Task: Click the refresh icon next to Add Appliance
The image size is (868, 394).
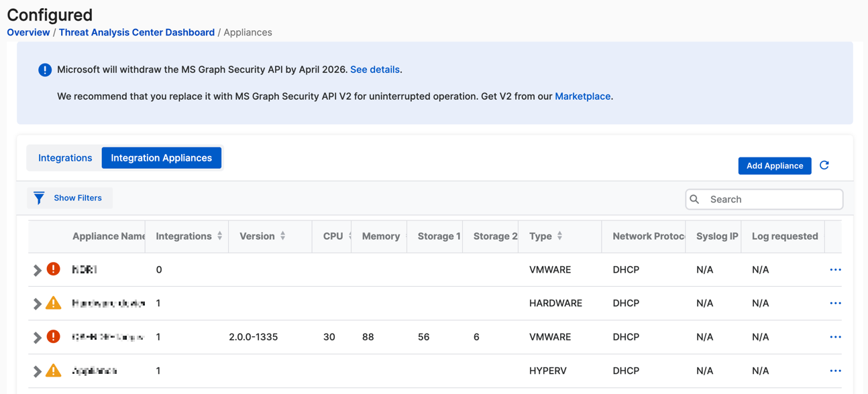Action: pos(824,166)
